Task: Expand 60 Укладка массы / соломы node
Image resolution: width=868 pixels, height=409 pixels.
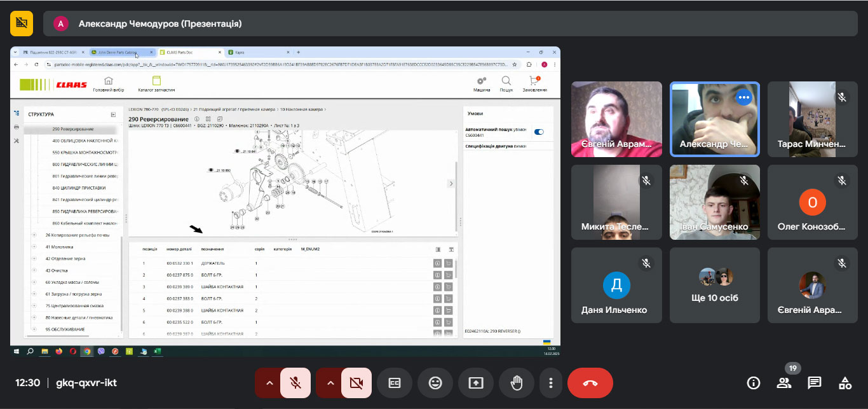Action: click(x=34, y=282)
